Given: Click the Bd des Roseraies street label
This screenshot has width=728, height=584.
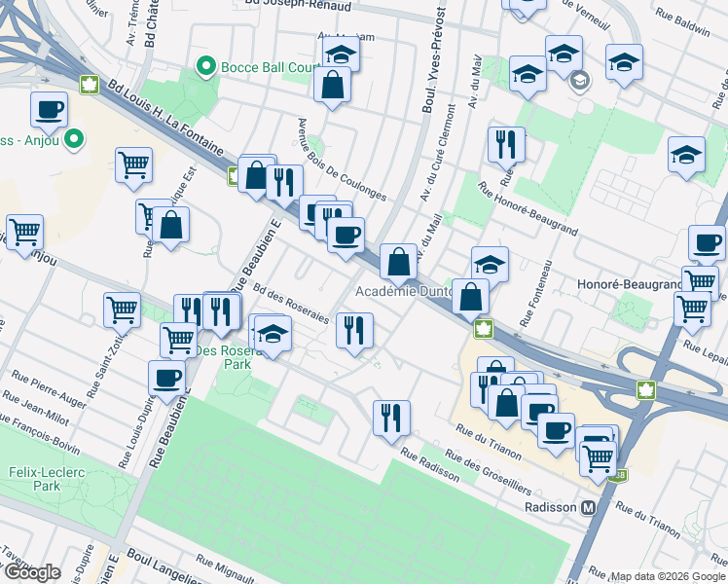Looking at the screenshot, I should click(x=291, y=304).
